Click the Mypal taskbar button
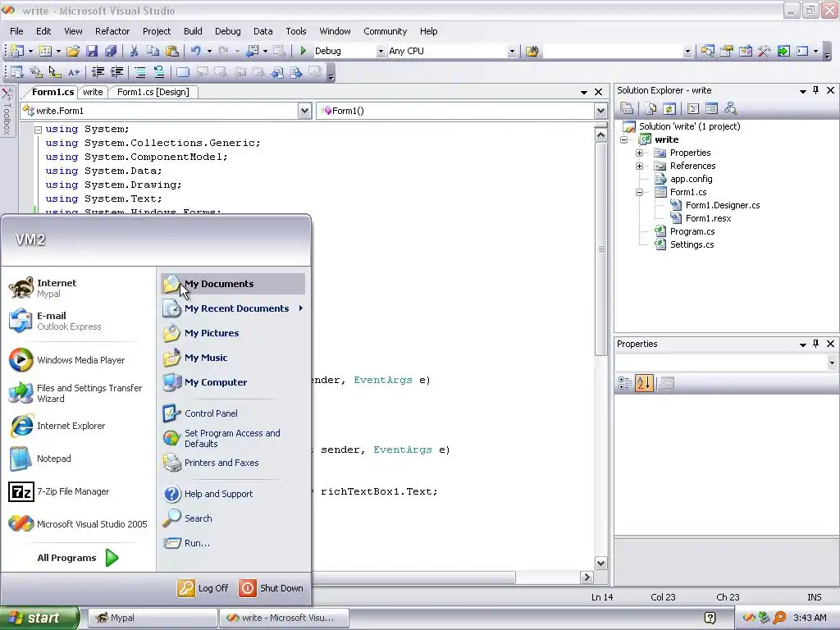The width and height of the screenshot is (840, 630). click(x=152, y=618)
